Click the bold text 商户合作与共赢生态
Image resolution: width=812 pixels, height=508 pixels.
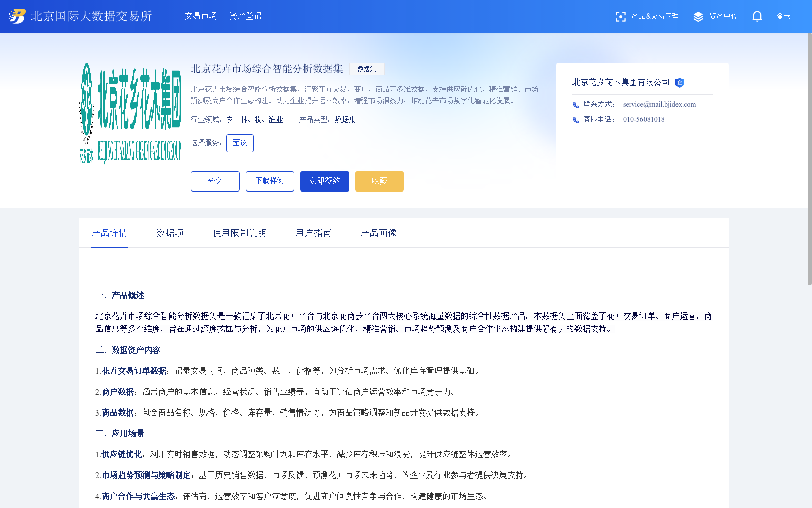point(138,496)
